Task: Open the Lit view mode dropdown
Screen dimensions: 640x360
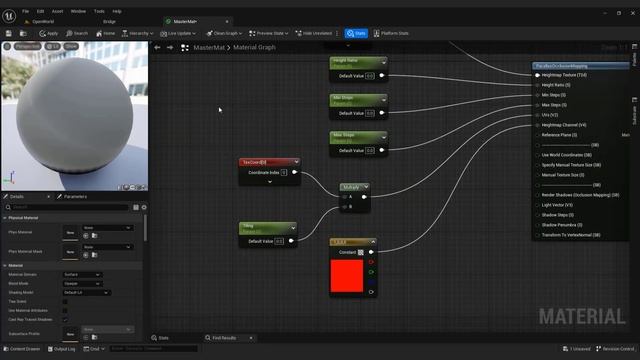Action: 53,47
